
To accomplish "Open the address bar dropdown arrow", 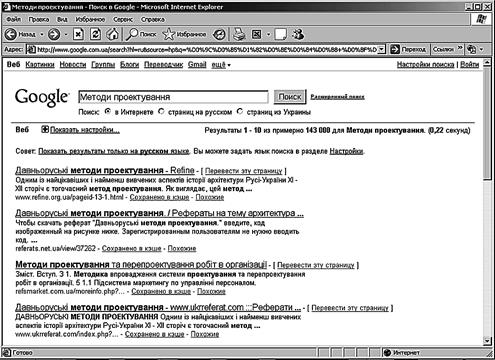I will coord(382,50).
